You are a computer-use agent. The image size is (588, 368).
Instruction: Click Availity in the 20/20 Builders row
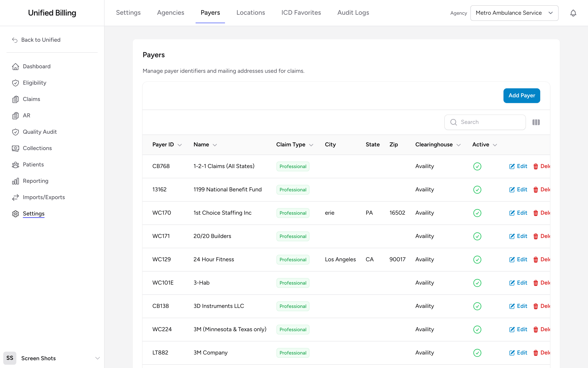point(424,236)
